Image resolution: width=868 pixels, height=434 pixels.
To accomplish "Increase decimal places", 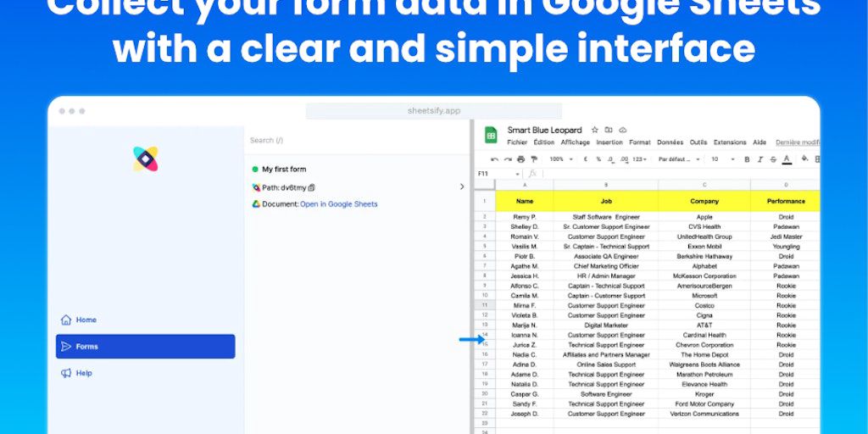I will [624, 159].
